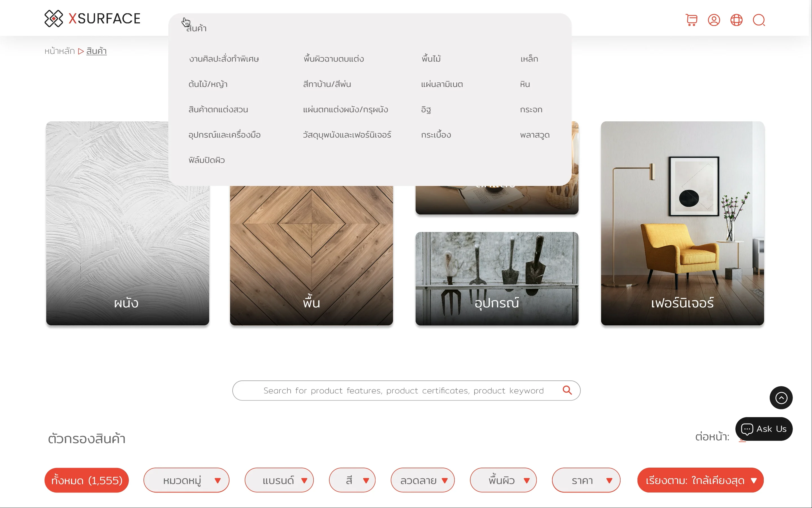This screenshot has width=812, height=508.
Task: Select เหล็ก menu item
Action: 529,59
